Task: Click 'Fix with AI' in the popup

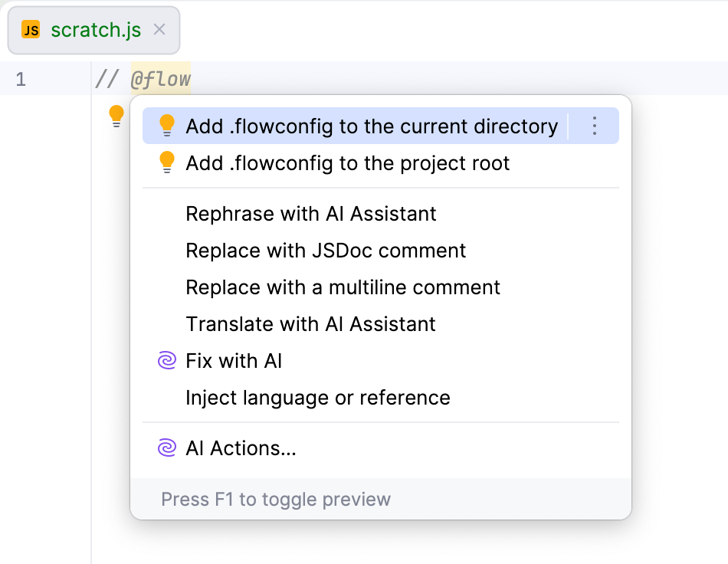Action: point(233,360)
